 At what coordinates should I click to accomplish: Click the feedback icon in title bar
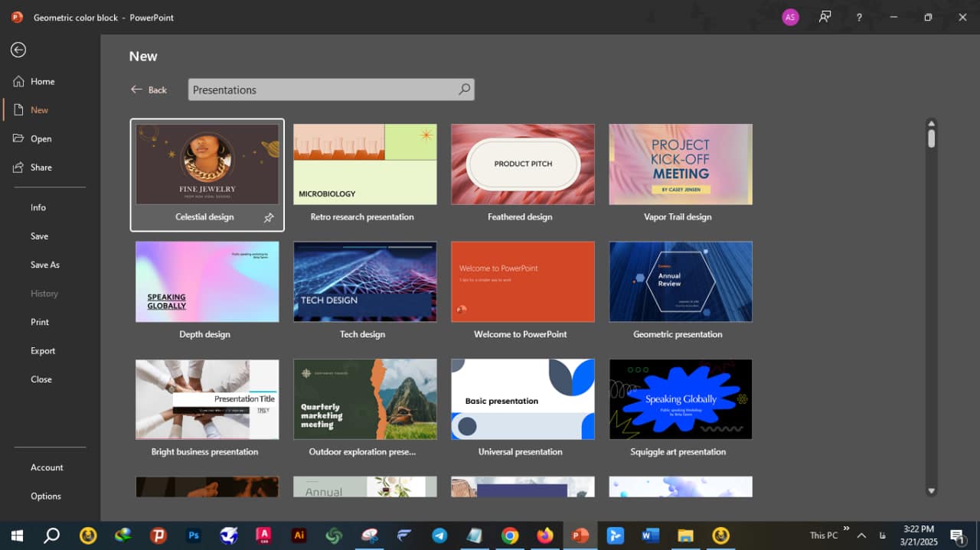(825, 17)
